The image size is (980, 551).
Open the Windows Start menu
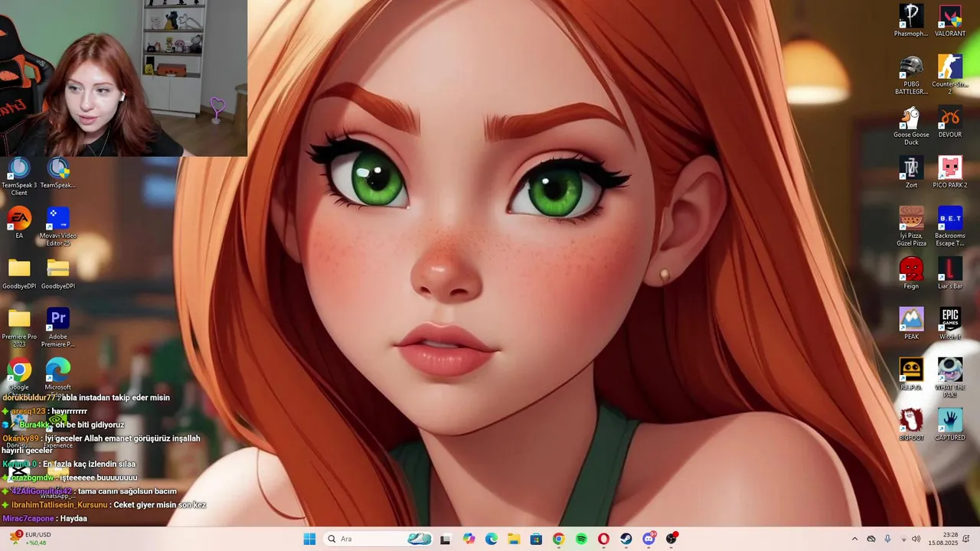pos(309,539)
